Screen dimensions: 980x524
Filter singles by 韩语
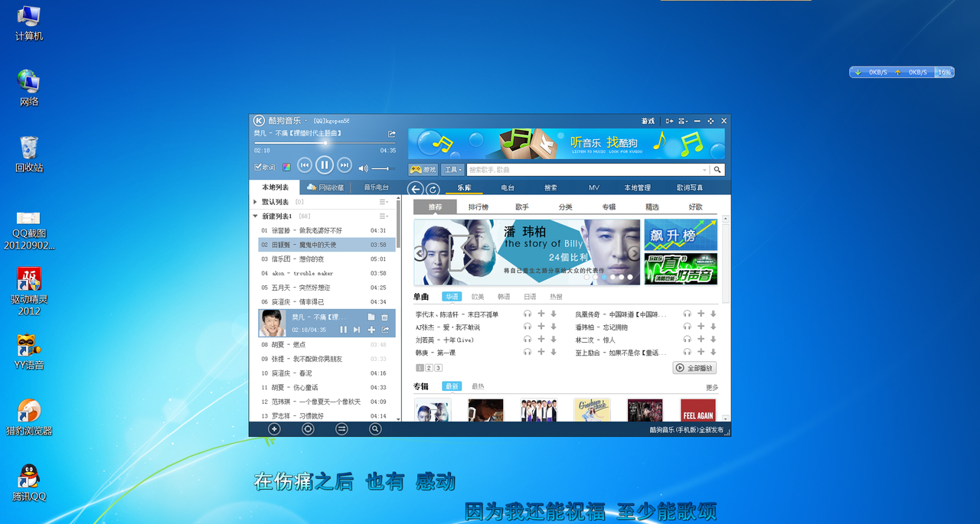(504, 297)
